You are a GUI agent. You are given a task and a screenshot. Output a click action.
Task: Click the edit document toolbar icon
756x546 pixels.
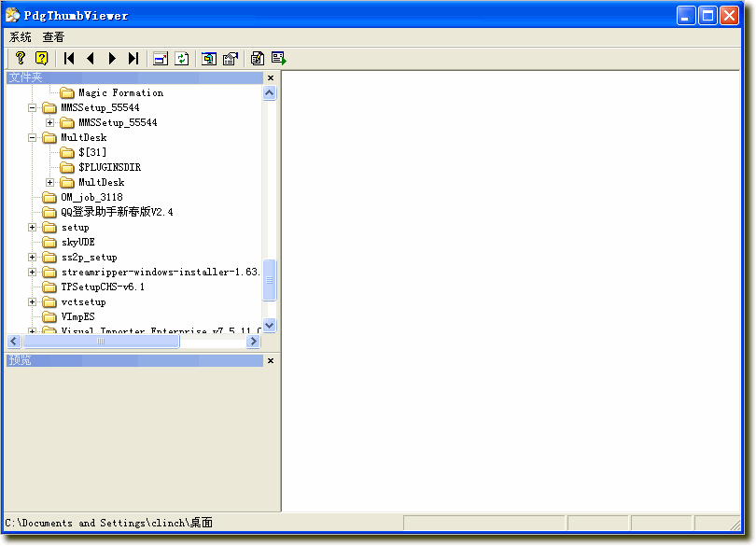point(258,57)
